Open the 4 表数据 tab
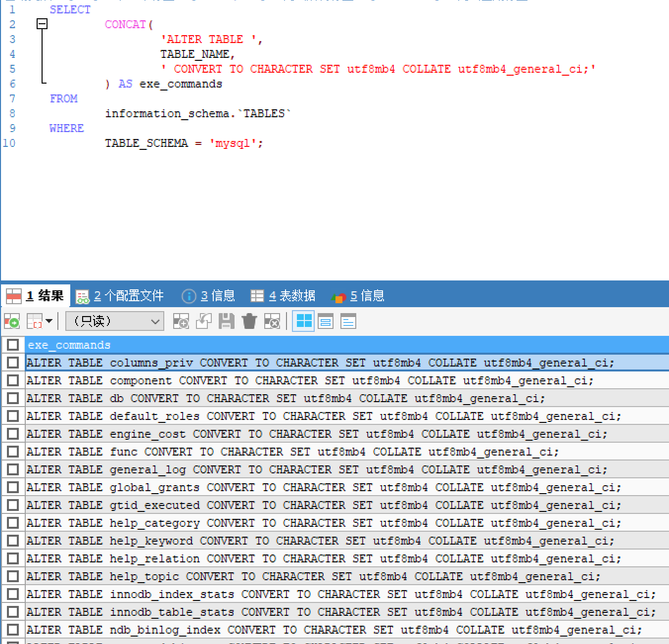 (283, 296)
